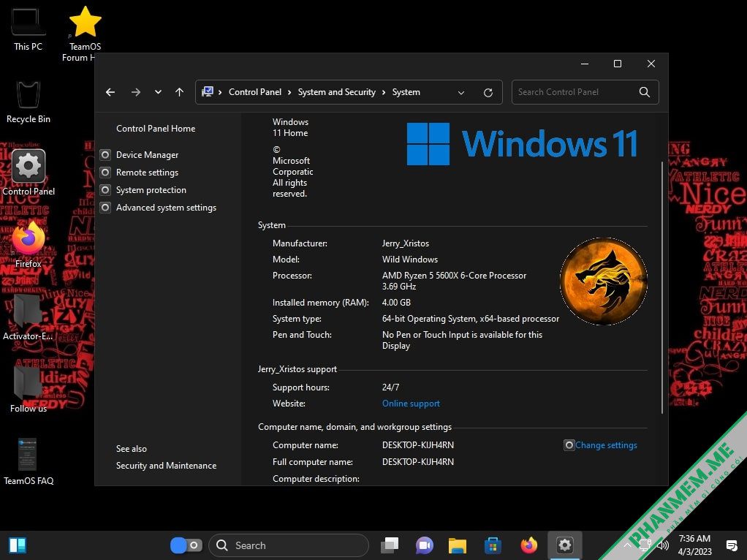The width and height of the screenshot is (747, 560).
Task: Click the computer icon in address bar
Action: coord(208,91)
